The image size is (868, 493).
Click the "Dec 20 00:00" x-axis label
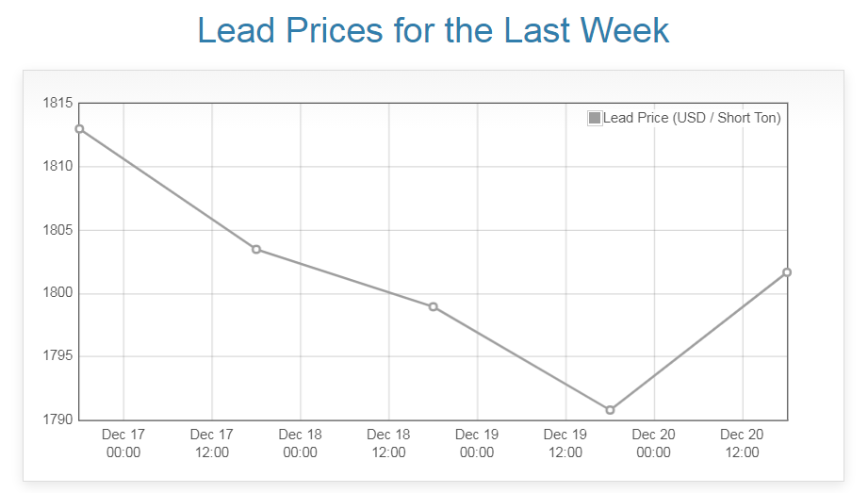pos(653,443)
